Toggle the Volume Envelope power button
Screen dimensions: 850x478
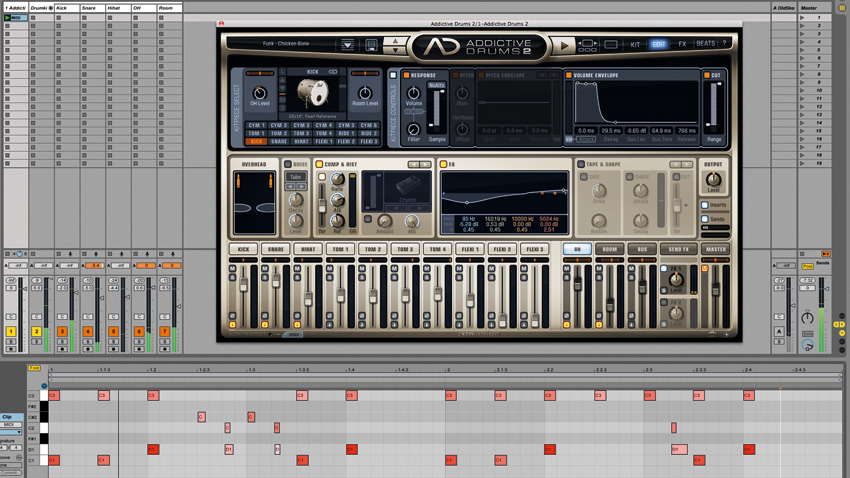568,75
